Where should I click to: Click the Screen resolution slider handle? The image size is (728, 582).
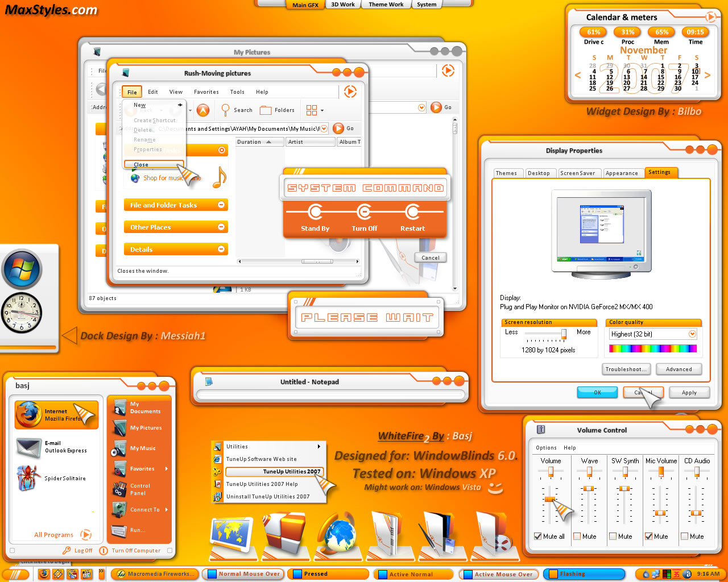564,334
